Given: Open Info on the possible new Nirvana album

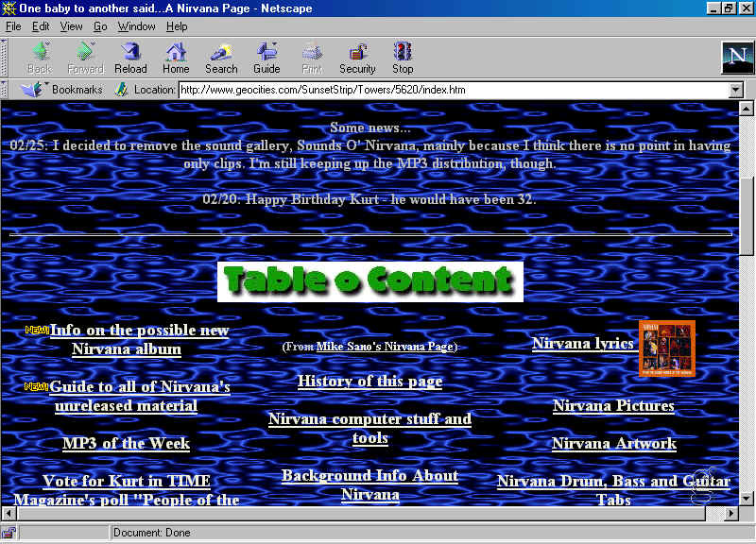Looking at the screenshot, I should point(139,340).
